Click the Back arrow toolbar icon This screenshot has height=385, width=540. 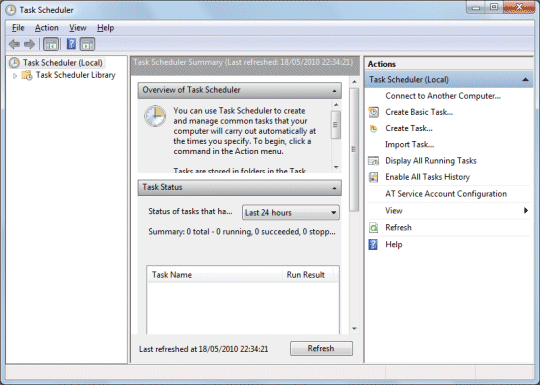point(14,44)
